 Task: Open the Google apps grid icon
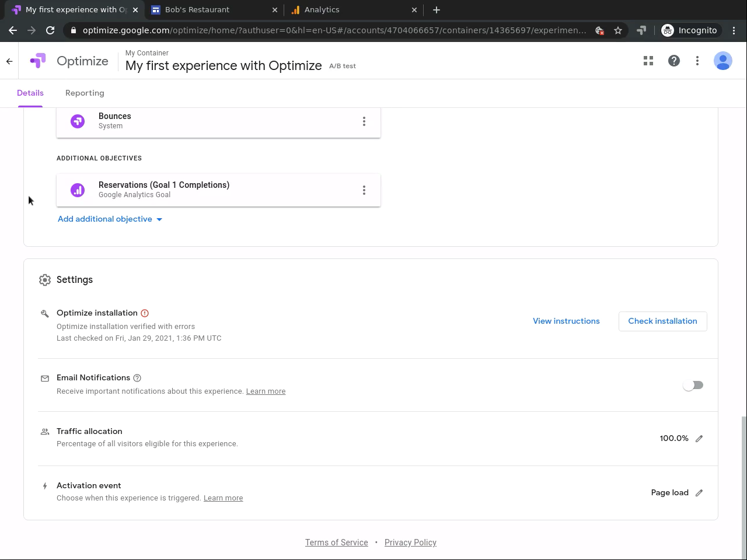[648, 61]
